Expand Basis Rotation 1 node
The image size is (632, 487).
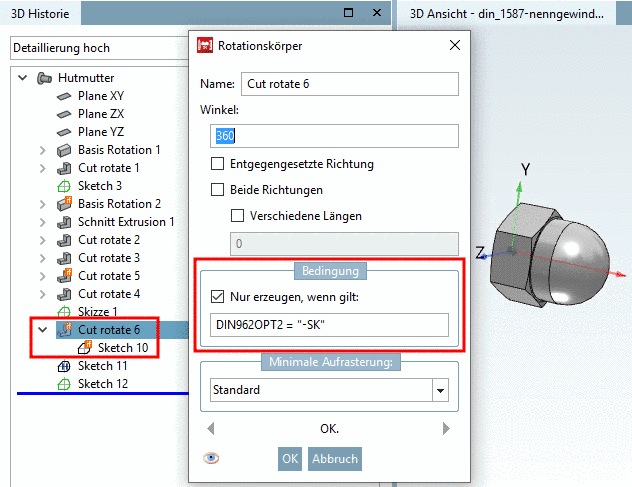coord(43,150)
